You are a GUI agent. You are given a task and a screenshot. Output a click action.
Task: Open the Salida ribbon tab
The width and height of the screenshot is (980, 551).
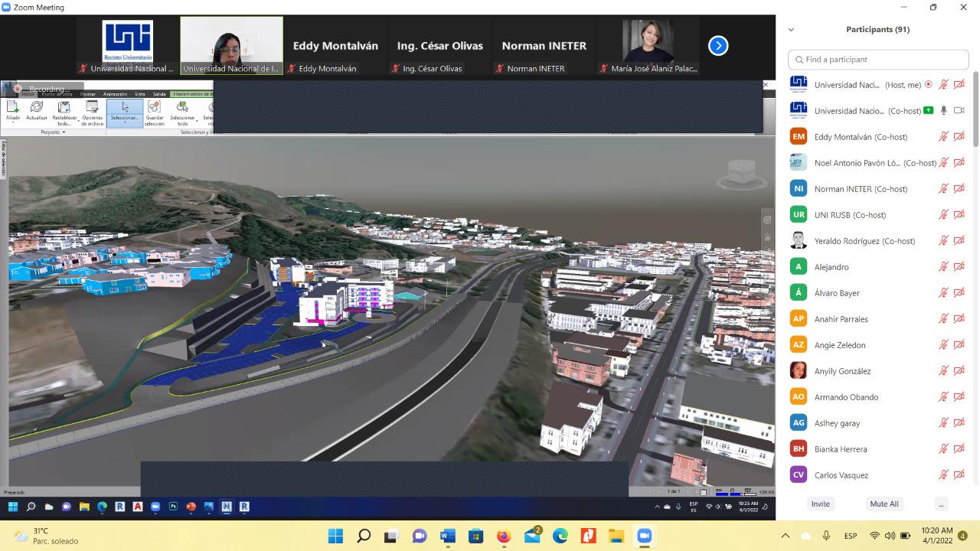point(159,94)
